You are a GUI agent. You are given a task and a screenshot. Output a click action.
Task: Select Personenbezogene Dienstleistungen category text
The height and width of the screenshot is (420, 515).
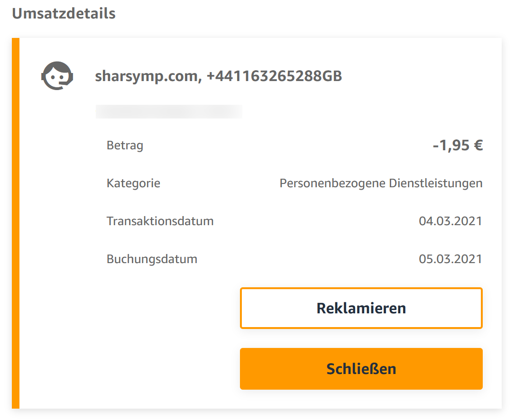tap(381, 183)
